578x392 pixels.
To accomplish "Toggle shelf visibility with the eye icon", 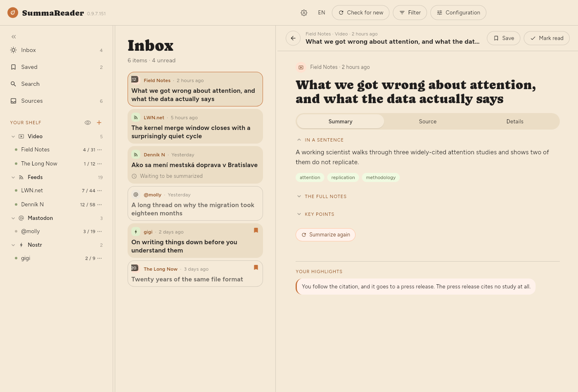I will tap(88, 123).
